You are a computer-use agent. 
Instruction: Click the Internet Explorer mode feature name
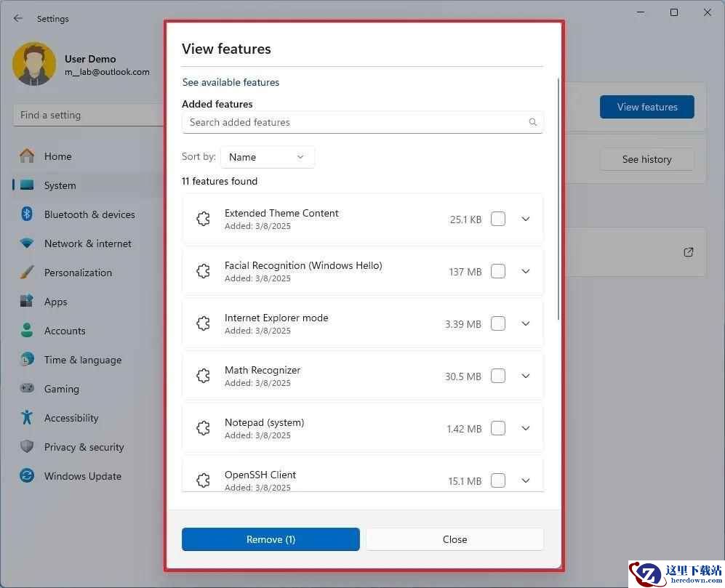[x=276, y=318]
